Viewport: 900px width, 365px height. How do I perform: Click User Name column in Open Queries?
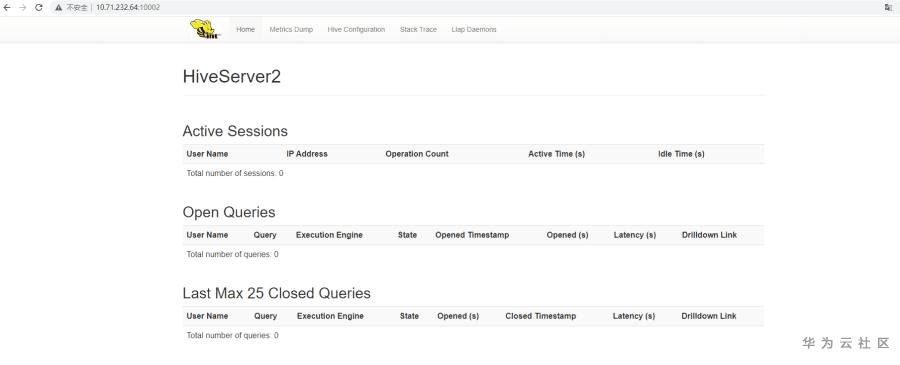pos(207,235)
